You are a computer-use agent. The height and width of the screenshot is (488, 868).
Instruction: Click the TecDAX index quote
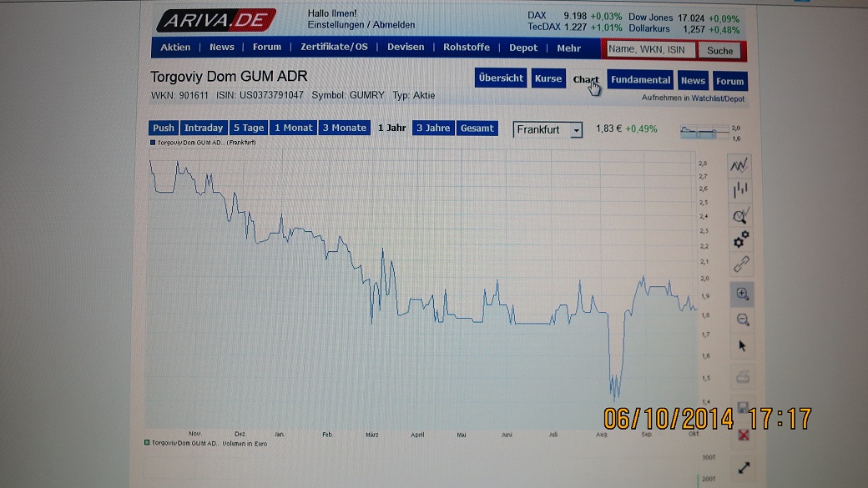[574, 27]
